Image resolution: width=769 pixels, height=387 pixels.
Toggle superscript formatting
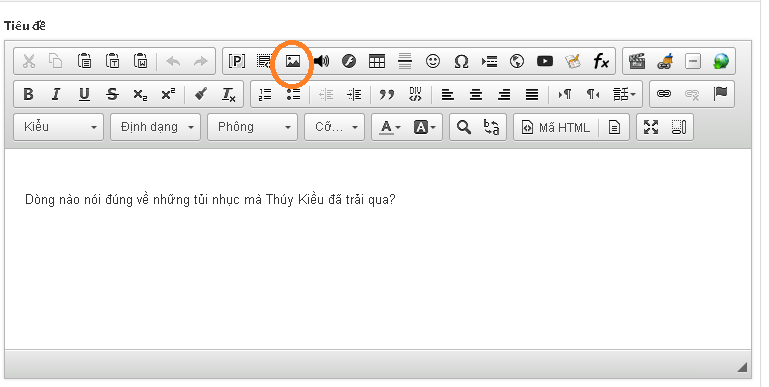click(168, 94)
